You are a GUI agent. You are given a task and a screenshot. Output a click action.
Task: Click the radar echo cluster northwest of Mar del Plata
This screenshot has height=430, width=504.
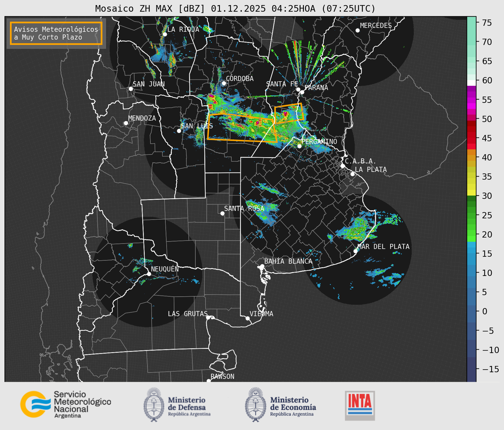[357, 230]
